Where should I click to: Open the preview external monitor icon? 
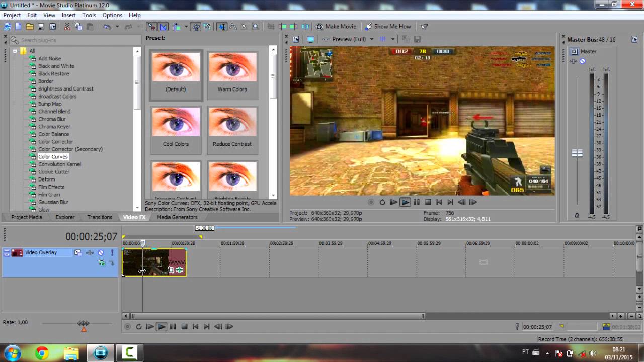[310, 39]
